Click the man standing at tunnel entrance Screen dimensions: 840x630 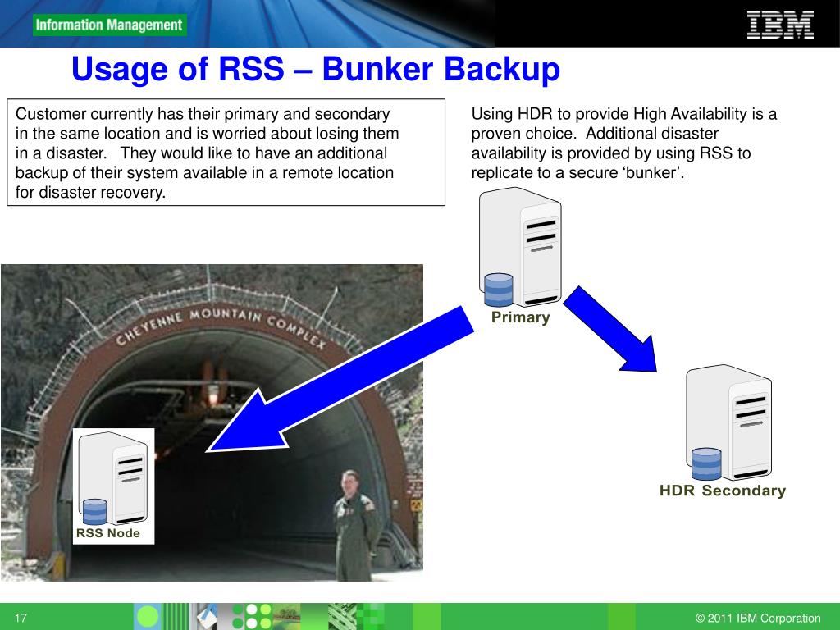coord(355,524)
